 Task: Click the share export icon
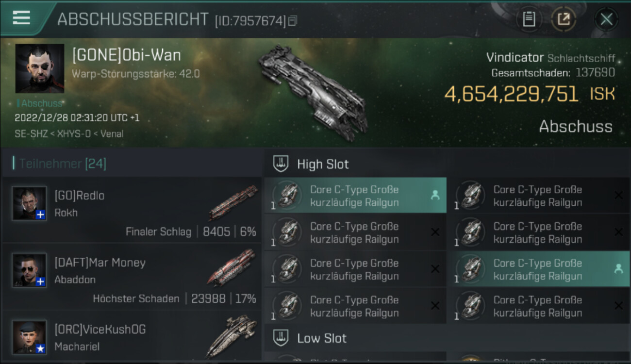[x=564, y=19]
